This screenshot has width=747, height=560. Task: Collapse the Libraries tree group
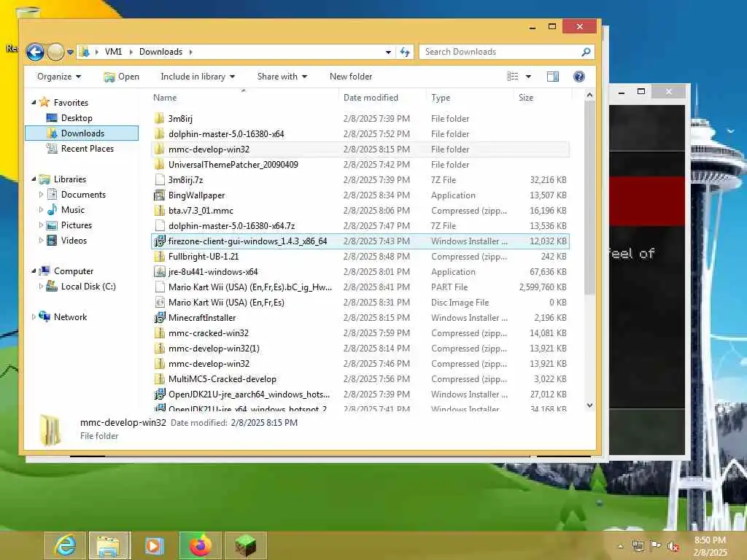pos(34,179)
